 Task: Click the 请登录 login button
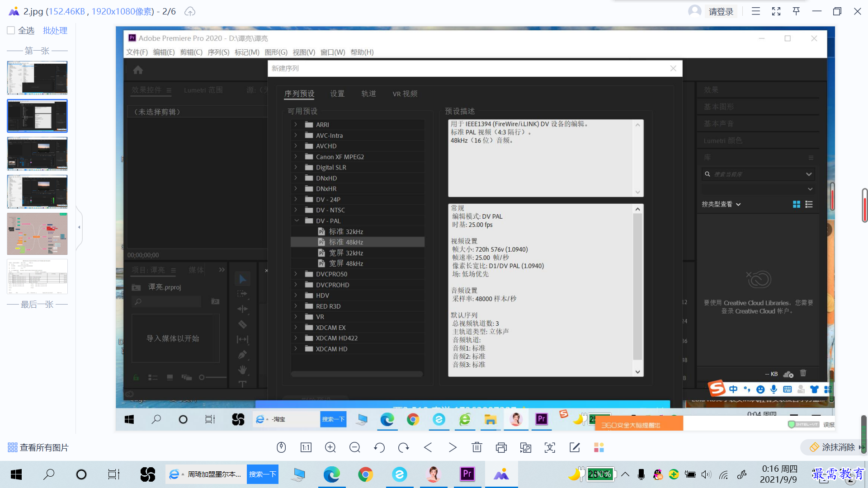click(x=721, y=11)
